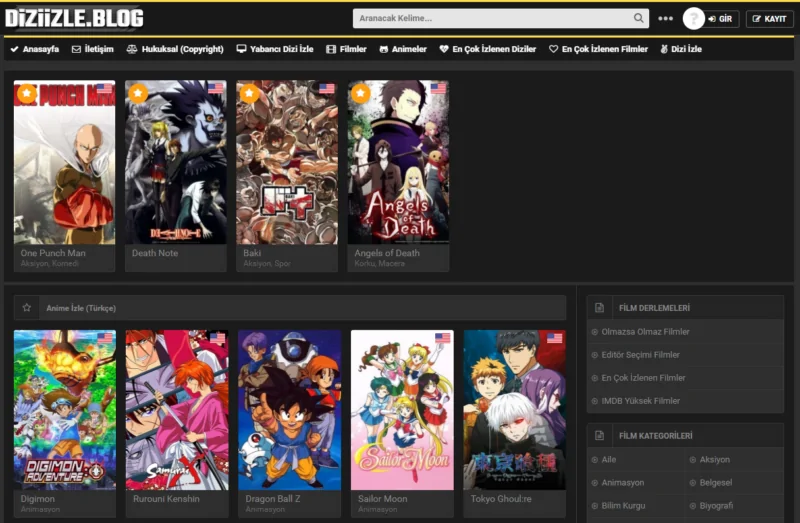Select Dizi İzle menu item
The height and width of the screenshot is (523, 800).
681,49
